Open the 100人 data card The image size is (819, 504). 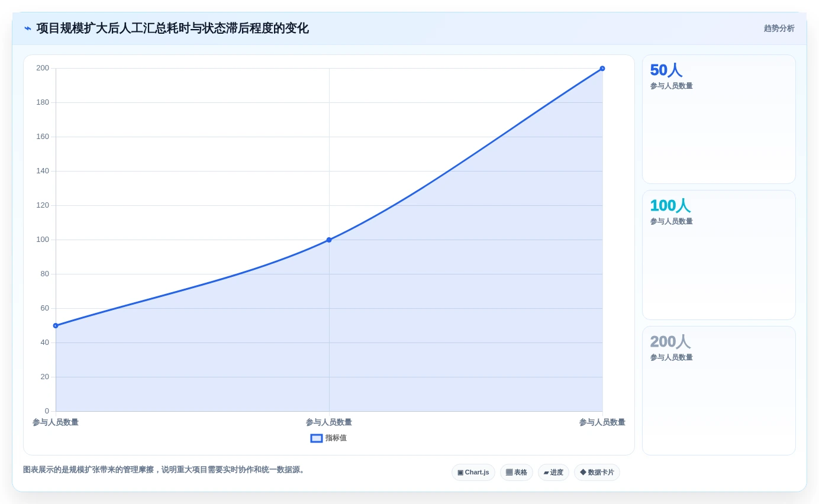pos(719,255)
